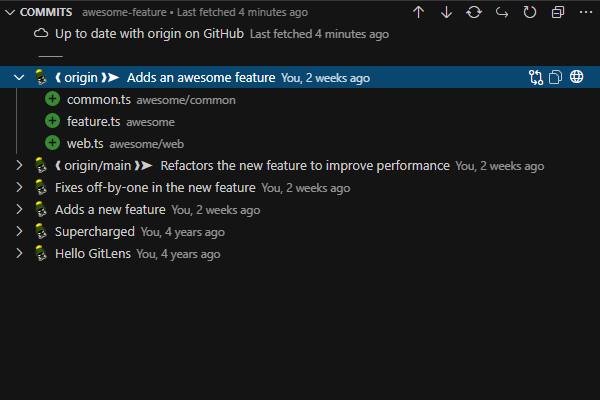Click the Undo commit curved arrow icon

point(502,12)
